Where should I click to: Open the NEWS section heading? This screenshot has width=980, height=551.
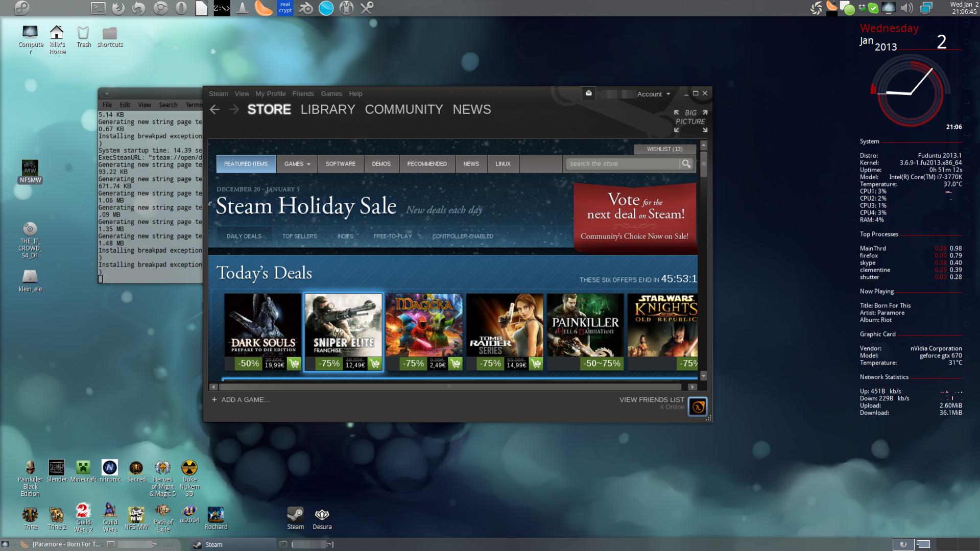(x=472, y=109)
